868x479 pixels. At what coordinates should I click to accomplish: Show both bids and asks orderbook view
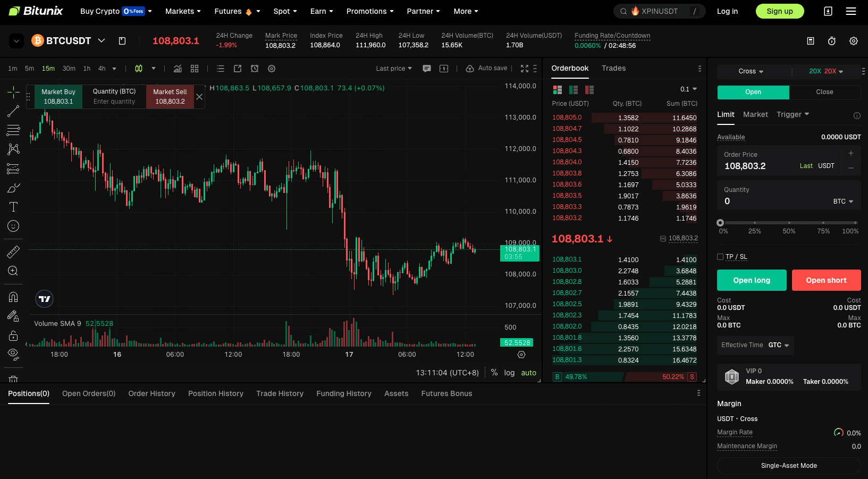pos(558,90)
